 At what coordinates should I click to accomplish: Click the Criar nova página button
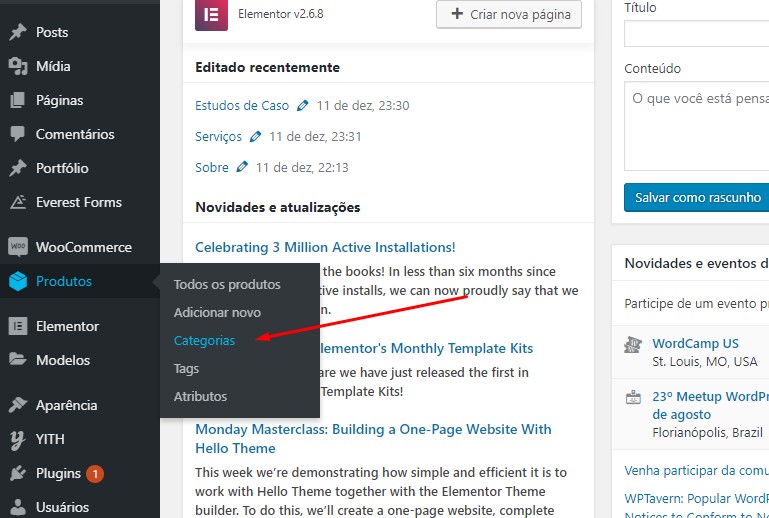coord(509,14)
